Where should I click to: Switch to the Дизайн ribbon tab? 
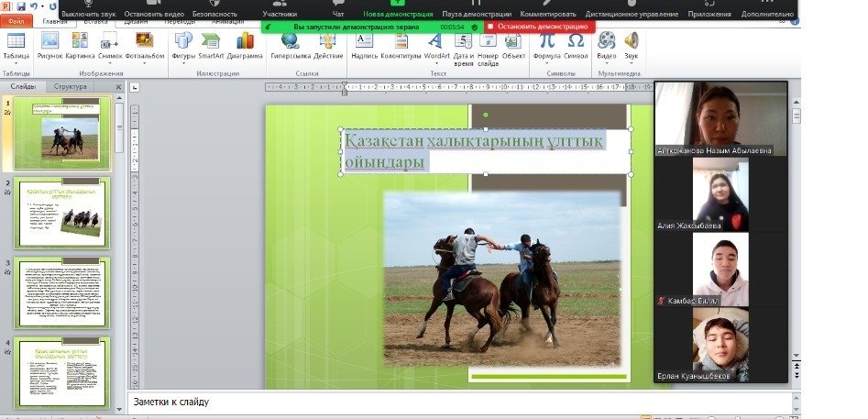136,22
